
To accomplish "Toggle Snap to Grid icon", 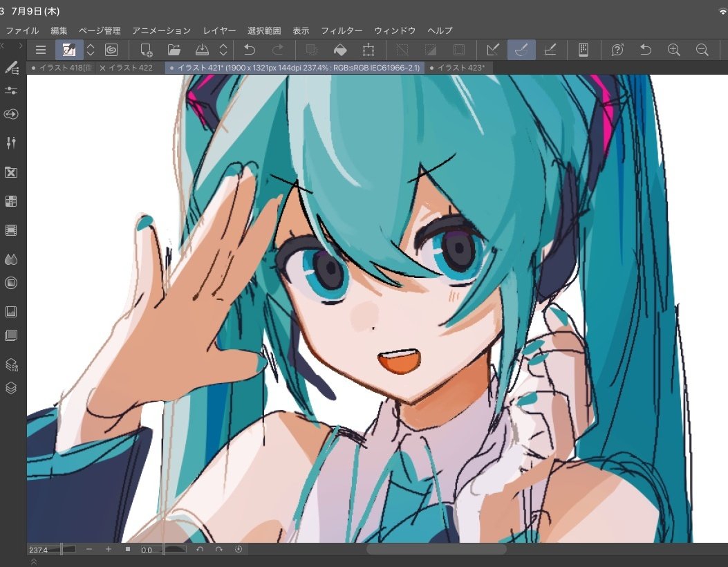I will click(550, 50).
